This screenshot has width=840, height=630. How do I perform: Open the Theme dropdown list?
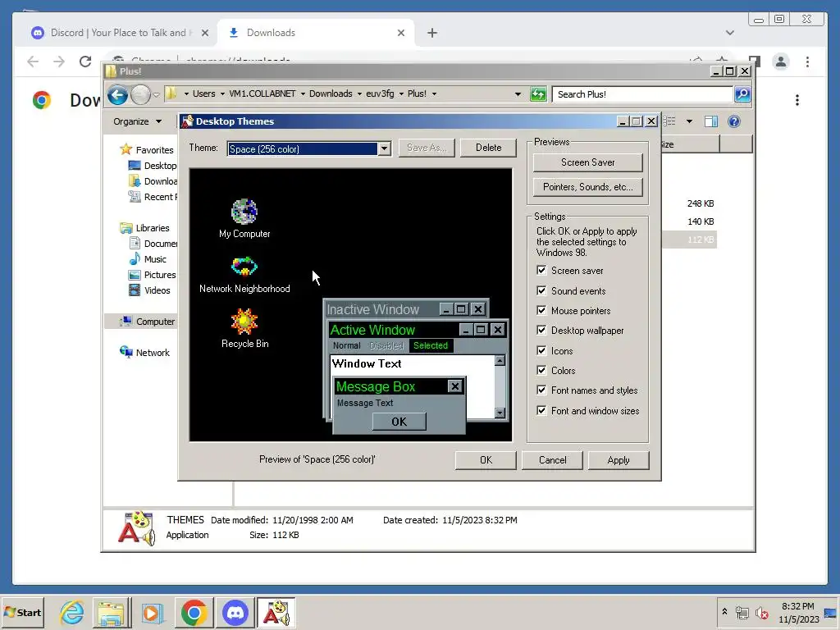384,149
